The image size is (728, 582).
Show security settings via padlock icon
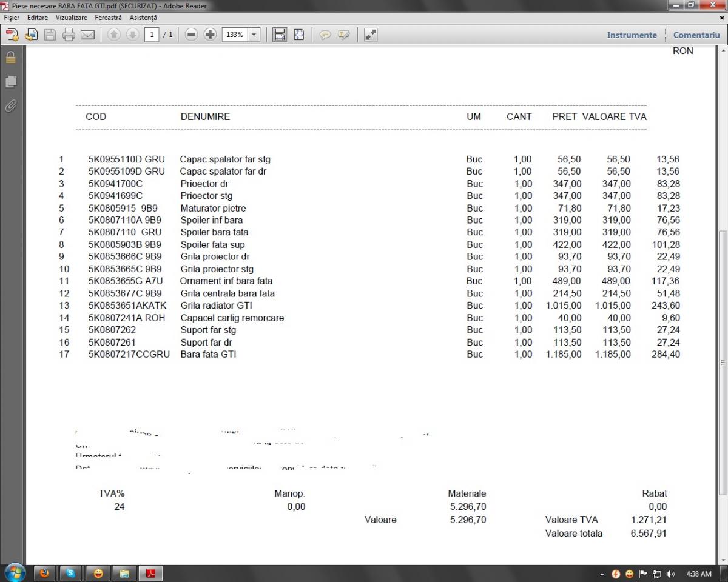point(10,58)
